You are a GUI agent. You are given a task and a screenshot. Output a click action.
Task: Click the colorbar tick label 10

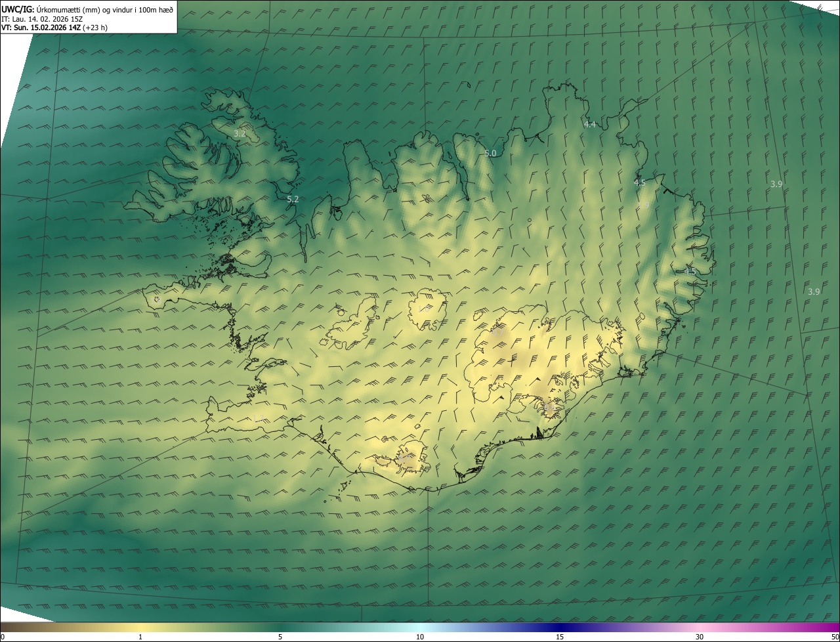point(420,637)
